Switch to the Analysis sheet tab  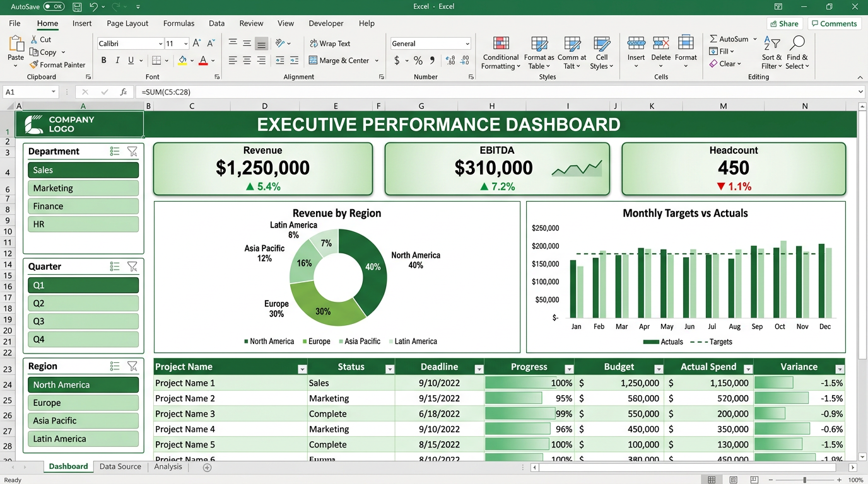click(168, 467)
